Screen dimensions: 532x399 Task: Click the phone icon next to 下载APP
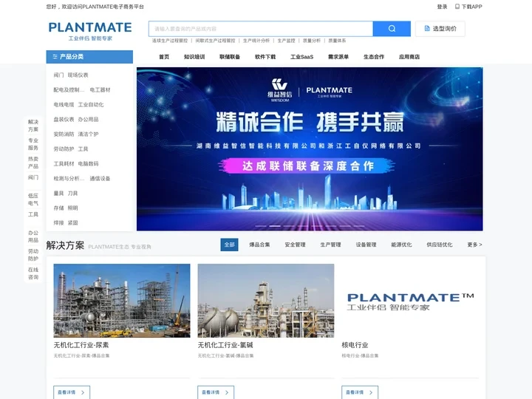pyautogui.click(x=457, y=7)
